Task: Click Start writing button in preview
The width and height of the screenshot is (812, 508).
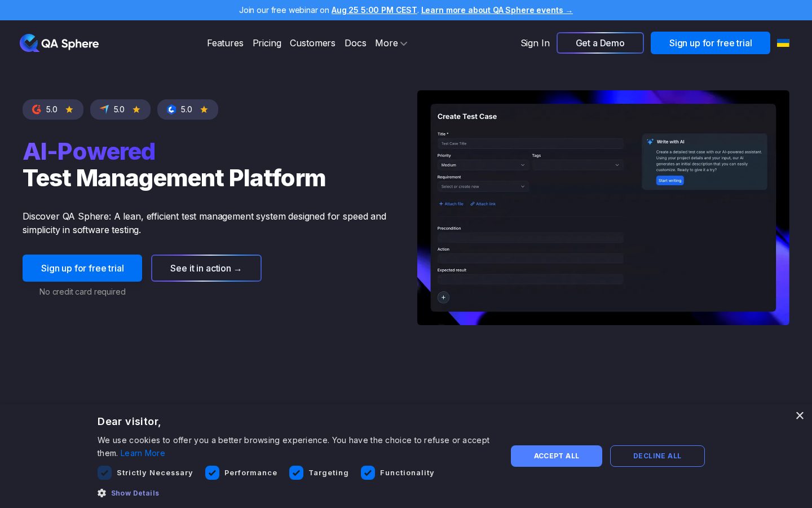Action: pyautogui.click(x=670, y=181)
